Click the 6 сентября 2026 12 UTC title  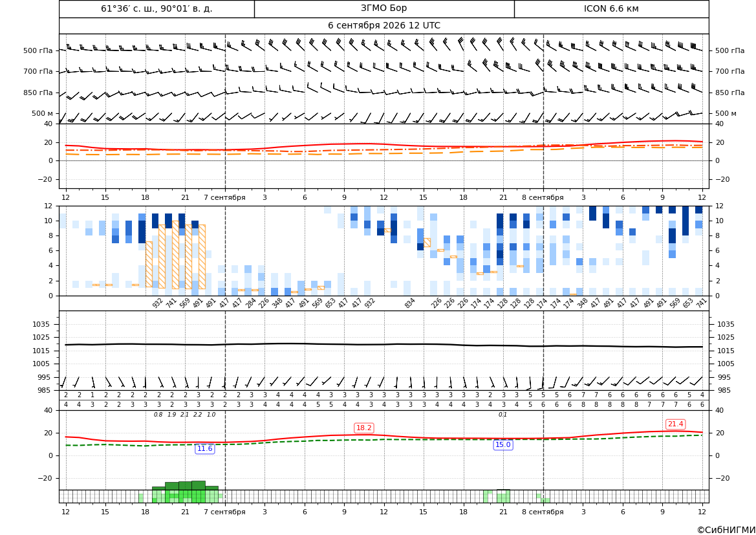click(x=383, y=26)
